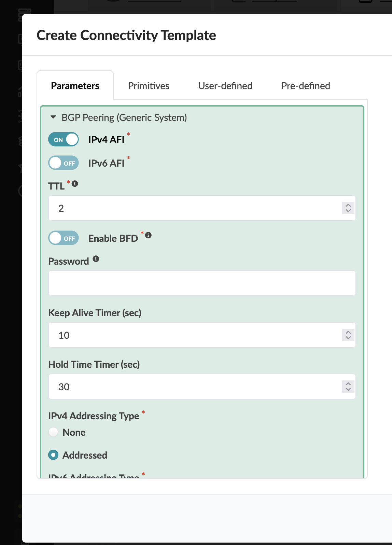392x545 pixels.
Task: Decrement the Keep Alive Timer stepper
Action: tap(348, 338)
